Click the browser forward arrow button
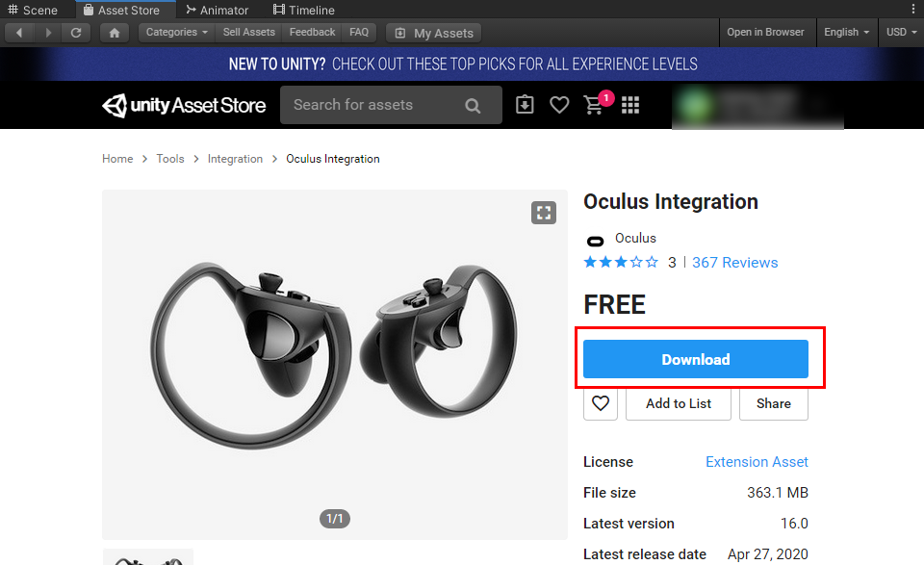The height and width of the screenshot is (565, 924). click(x=48, y=33)
